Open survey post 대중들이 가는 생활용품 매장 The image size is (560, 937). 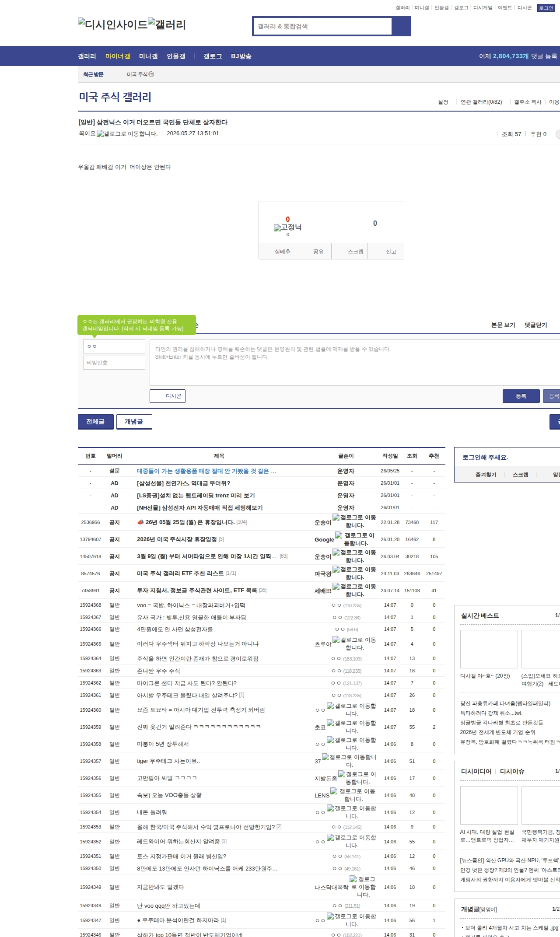[206, 471]
